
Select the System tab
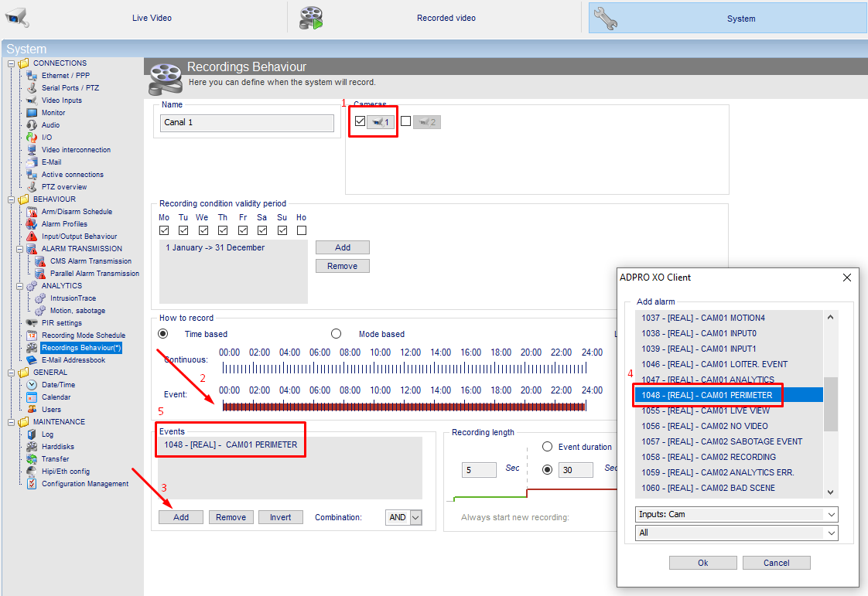pyautogui.click(x=727, y=19)
